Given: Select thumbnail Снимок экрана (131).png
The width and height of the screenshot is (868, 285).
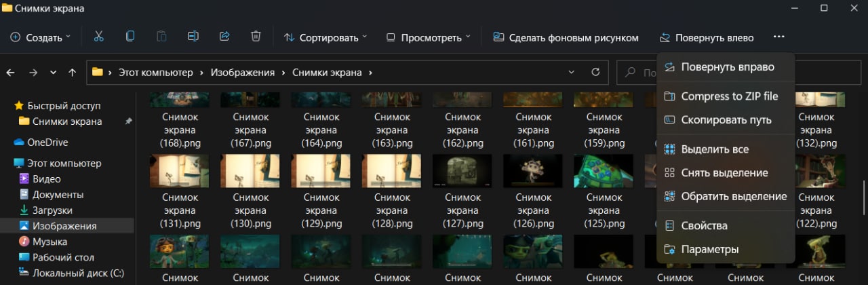Looking at the screenshot, I should [180, 170].
